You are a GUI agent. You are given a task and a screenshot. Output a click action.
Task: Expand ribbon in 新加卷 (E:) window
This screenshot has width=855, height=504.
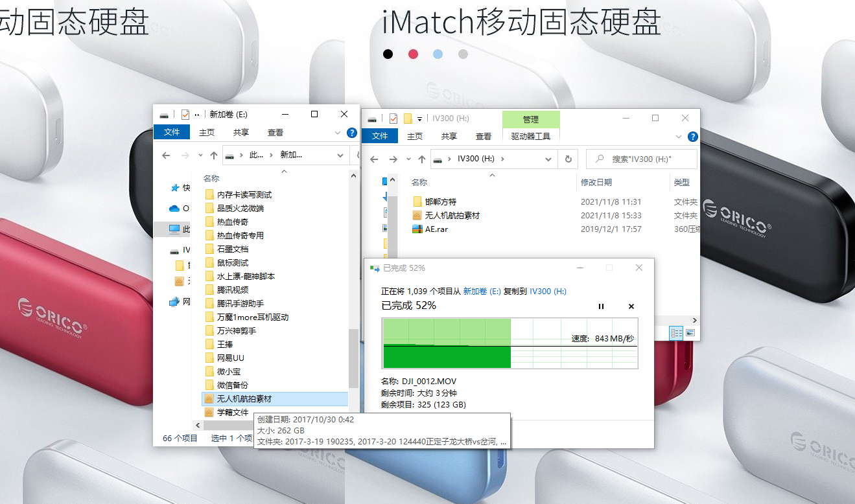pos(338,133)
